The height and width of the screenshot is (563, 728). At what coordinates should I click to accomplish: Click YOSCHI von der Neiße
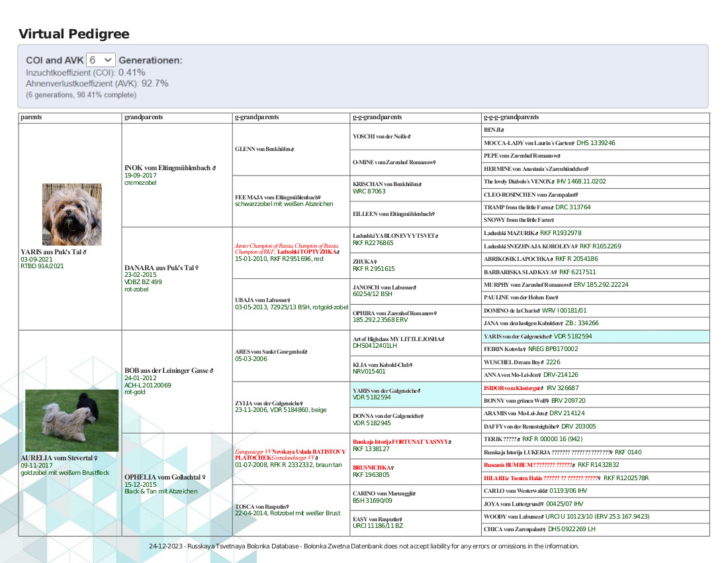[x=382, y=136]
